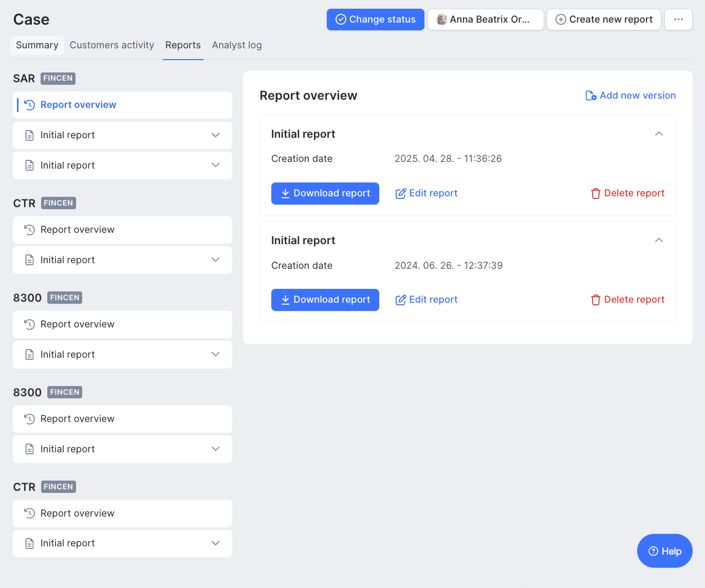Select first CTR Report overview item
Viewport: 705px width, 588px height.
click(122, 230)
